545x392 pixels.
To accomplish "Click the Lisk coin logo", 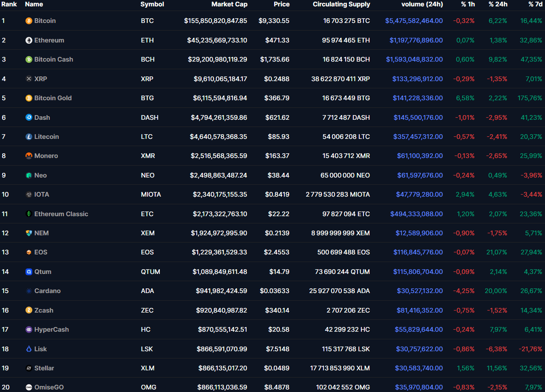I will tap(29, 349).
